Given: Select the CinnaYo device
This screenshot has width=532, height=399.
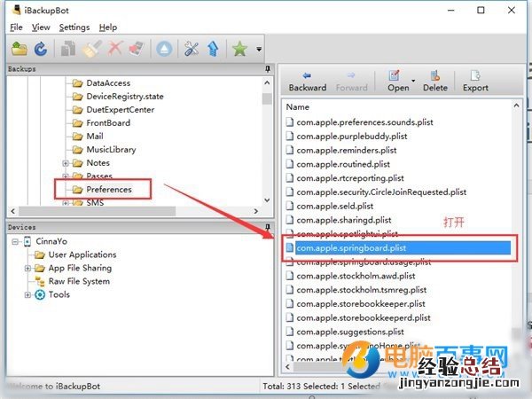Looking at the screenshot, I should click(x=51, y=241).
